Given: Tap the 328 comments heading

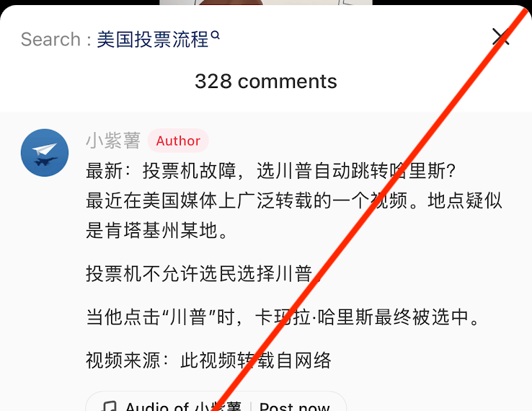Looking at the screenshot, I should (x=266, y=81).
